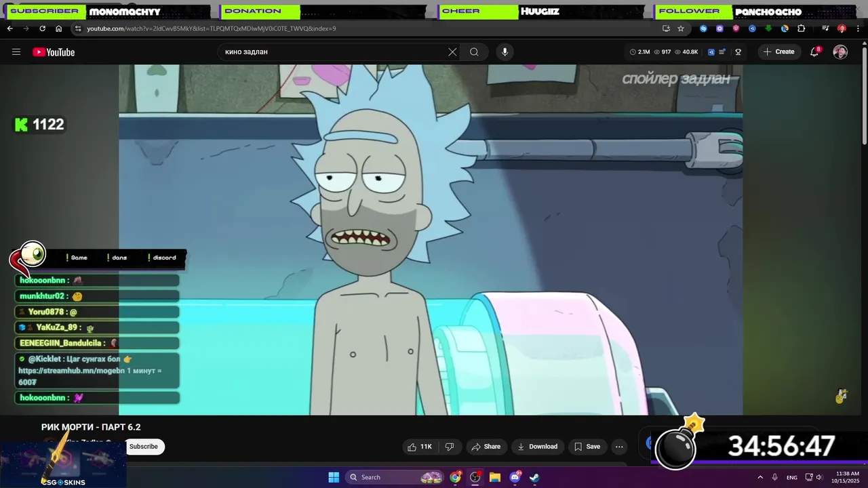
Task: Open Discord from the taskbar
Action: pyautogui.click(x=515, y=477)
